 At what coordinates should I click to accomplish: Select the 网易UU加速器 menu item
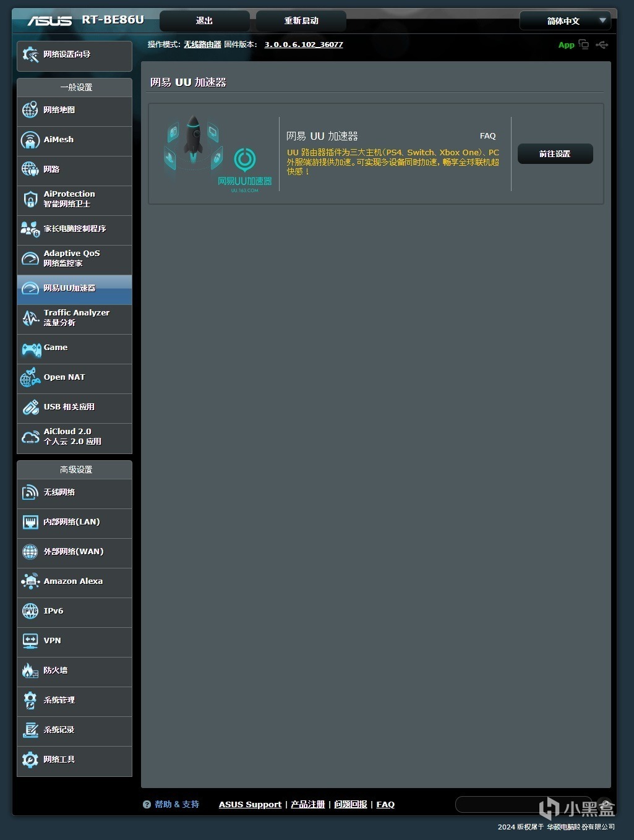pyautogui.click(x=74, y=288)
